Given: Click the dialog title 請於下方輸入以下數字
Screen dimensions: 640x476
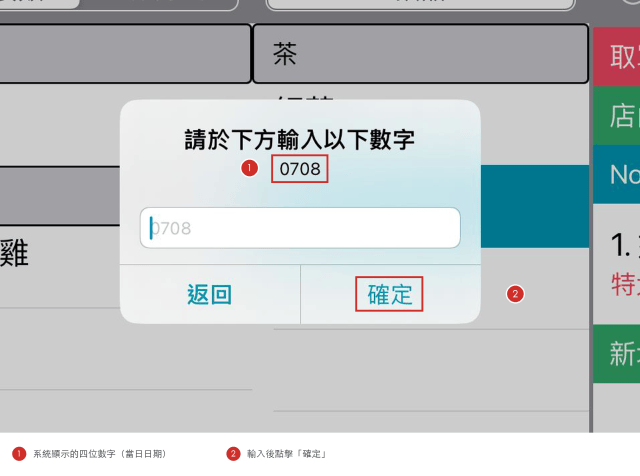Looking at the screenshot, I should coord(300,140).
